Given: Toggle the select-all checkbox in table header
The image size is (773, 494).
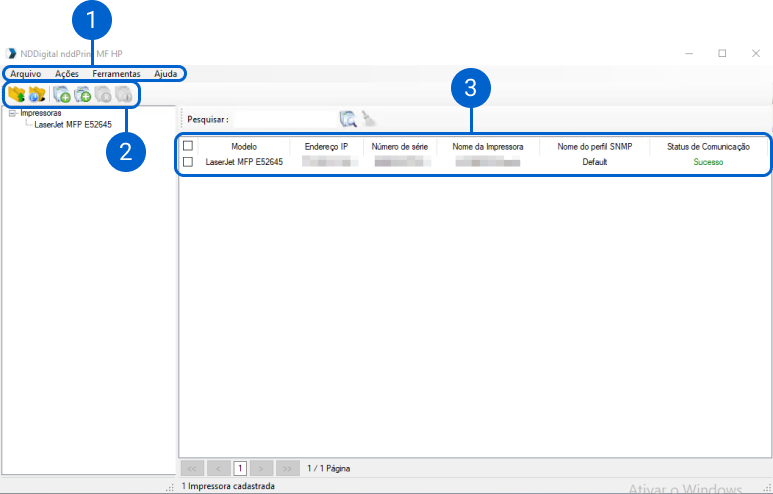Looking at the screenshot, I should point(187,146).
